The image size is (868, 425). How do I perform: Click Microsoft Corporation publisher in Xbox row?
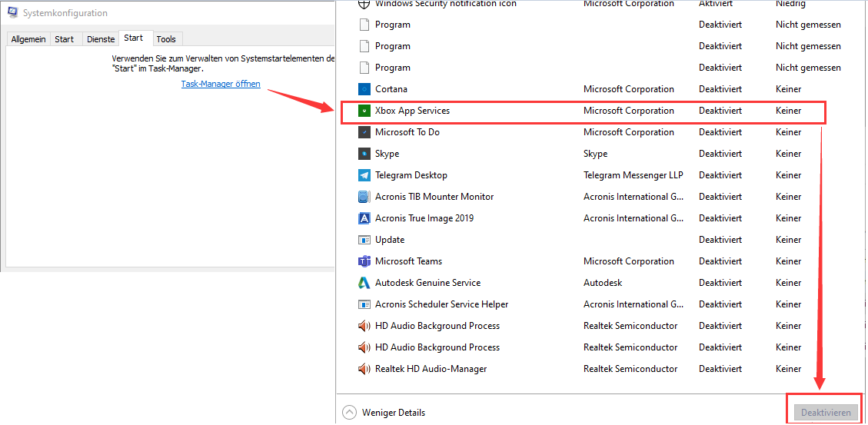tap(629, 111)
